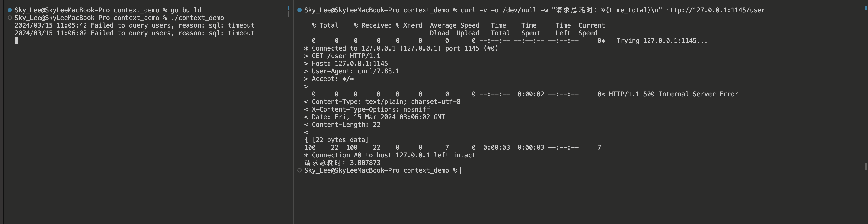The height and width of the screenshot is (224, 868).
Task: Click the hollow circle beside the ./context_demo command
Action: [x=10, y=18]
